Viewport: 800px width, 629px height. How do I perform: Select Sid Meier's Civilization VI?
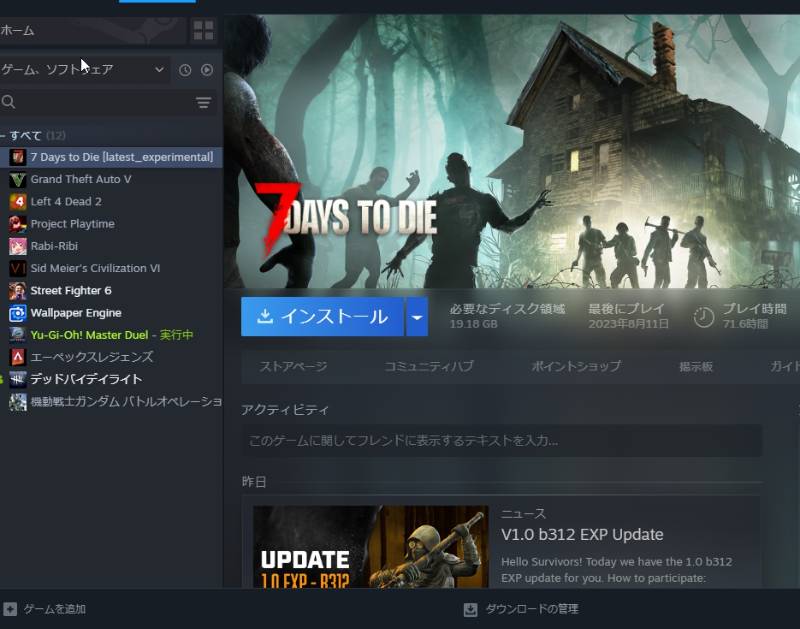tap(111, 268)
